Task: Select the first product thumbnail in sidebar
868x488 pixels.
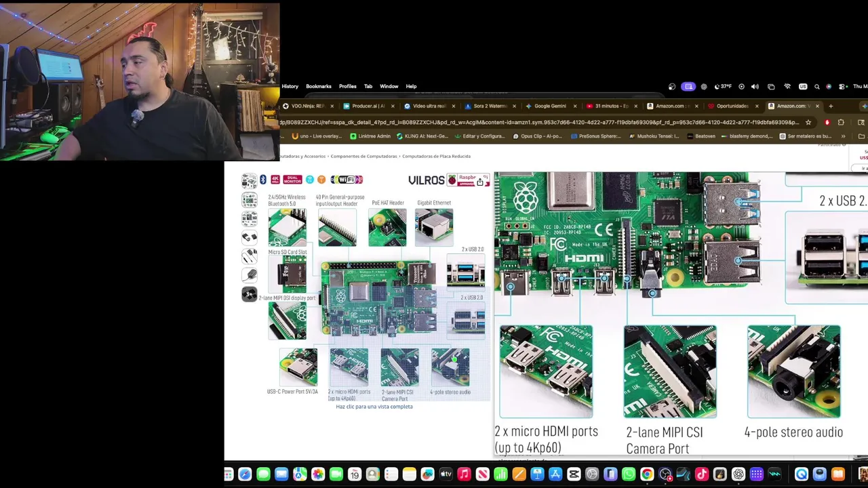Action: [250, 180]
